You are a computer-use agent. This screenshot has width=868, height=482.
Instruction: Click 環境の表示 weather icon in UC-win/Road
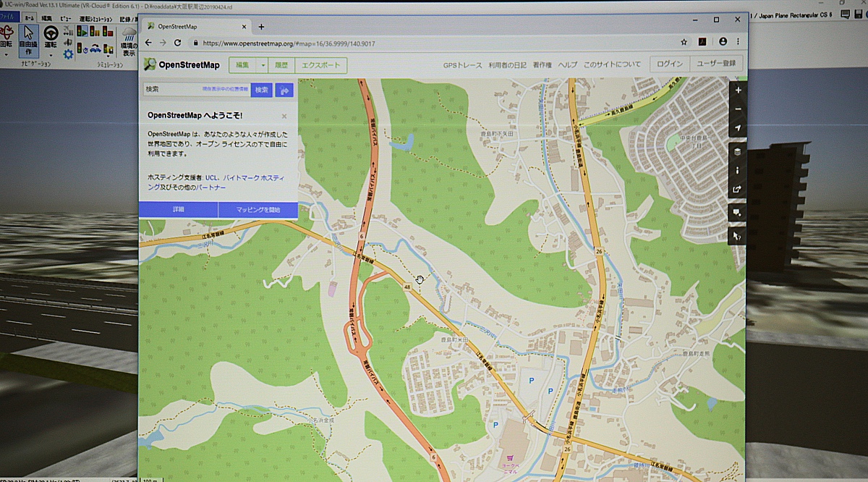(x=129, y=41)
